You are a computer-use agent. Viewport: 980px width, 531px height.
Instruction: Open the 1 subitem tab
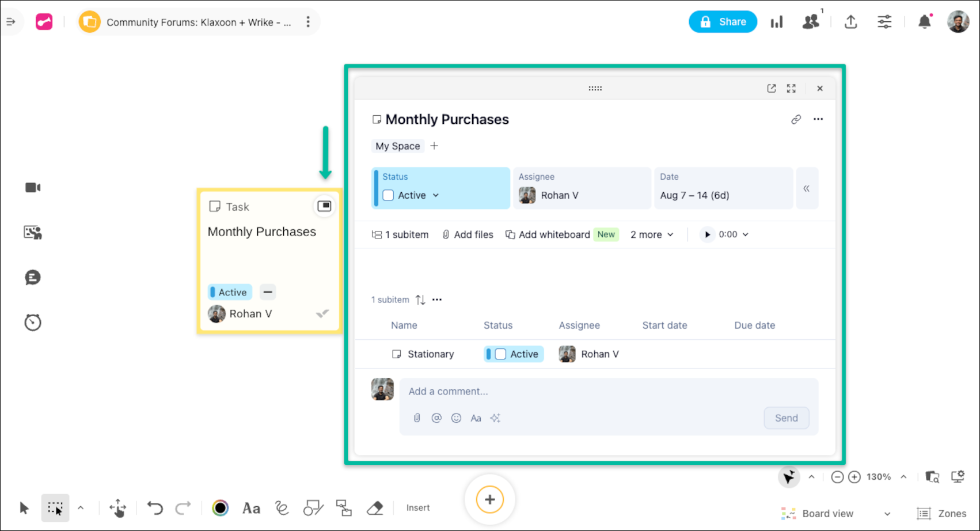400,234
